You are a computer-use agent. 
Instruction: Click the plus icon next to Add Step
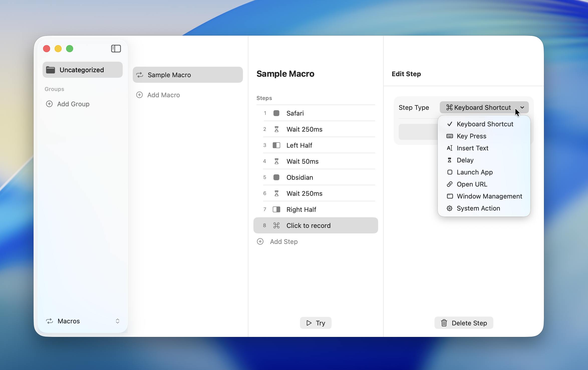(260, 241)
